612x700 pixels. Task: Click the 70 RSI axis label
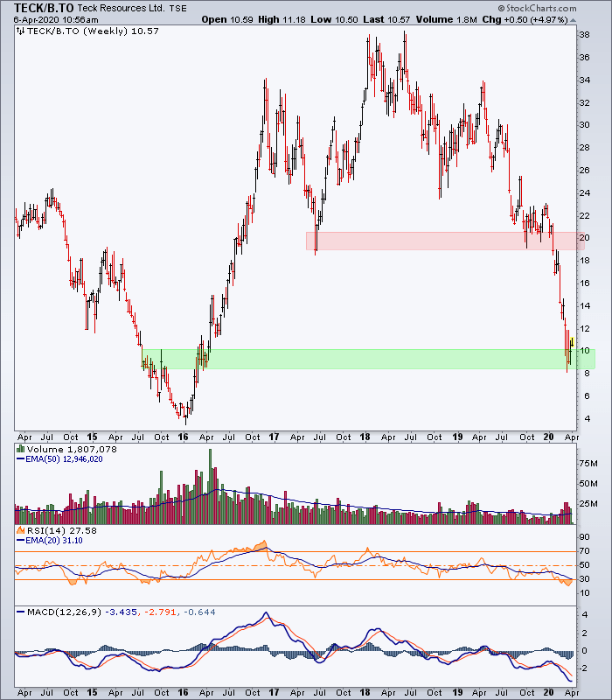(x=584, y=551)
